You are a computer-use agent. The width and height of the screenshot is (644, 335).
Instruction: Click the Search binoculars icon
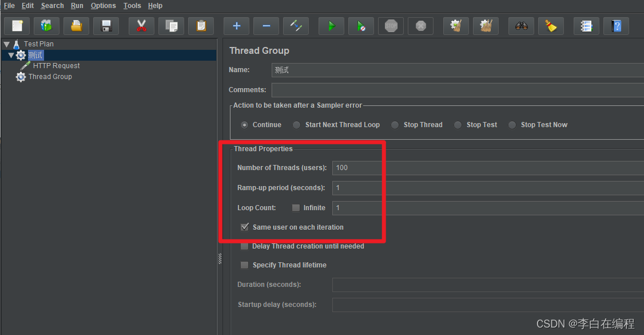tap(521, 26)
